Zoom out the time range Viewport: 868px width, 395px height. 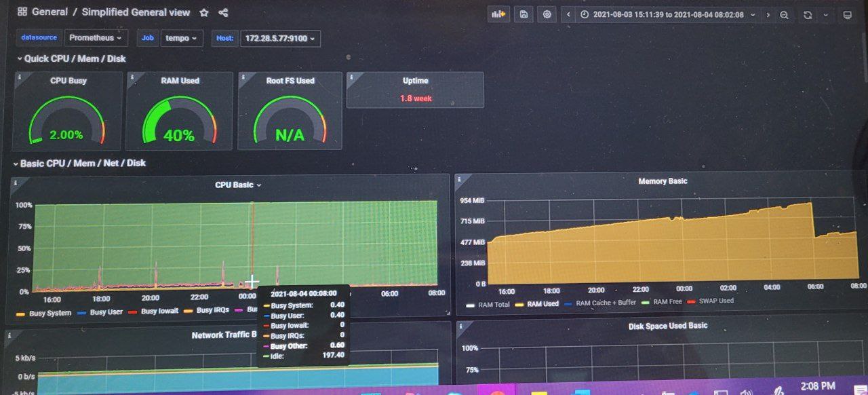[x=783, y=14]
